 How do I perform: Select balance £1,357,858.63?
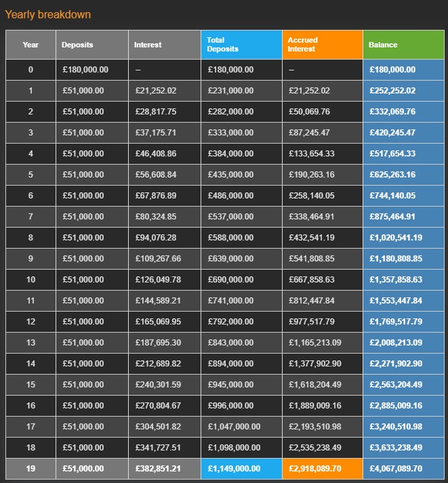tap(396, 280)
